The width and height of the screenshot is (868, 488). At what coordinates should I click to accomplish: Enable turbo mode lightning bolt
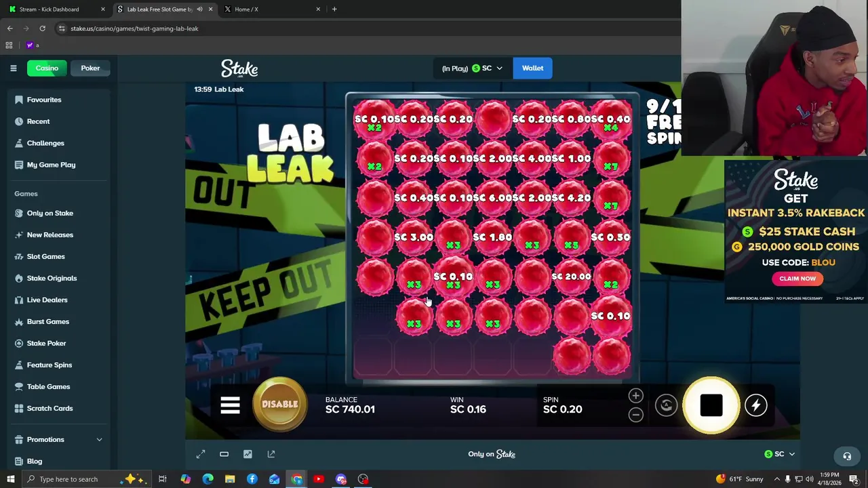756,405
